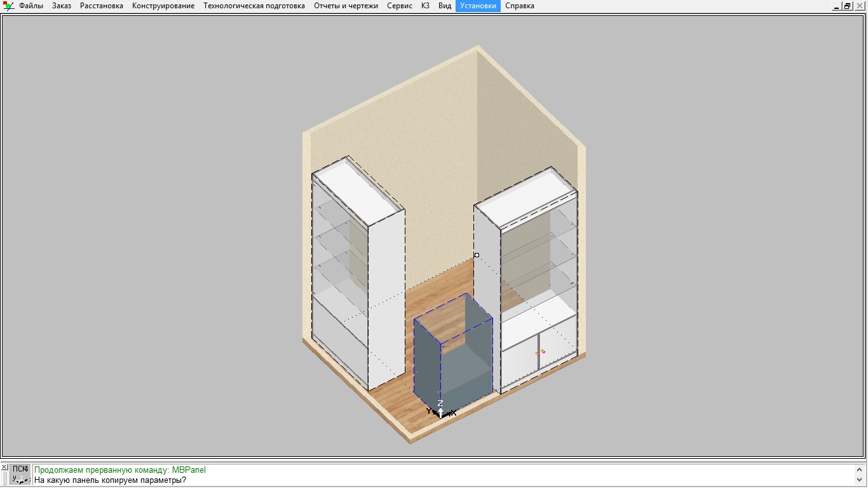
Task: Click the highlighted Установки menu
Action: [478, 6]
